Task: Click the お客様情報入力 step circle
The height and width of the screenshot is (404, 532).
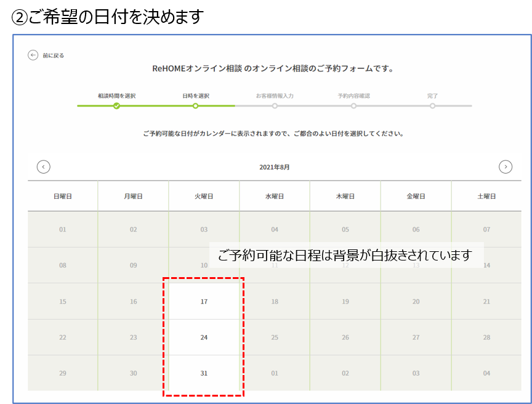Action: [x=275, y=106]
